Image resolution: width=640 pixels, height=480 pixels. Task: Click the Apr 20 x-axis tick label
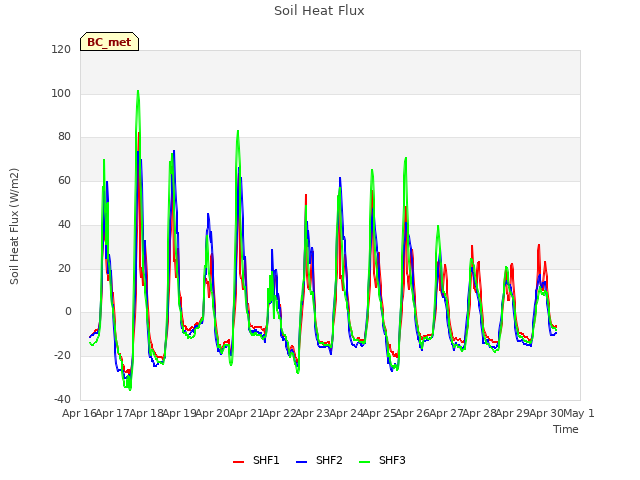click(213, 413)
